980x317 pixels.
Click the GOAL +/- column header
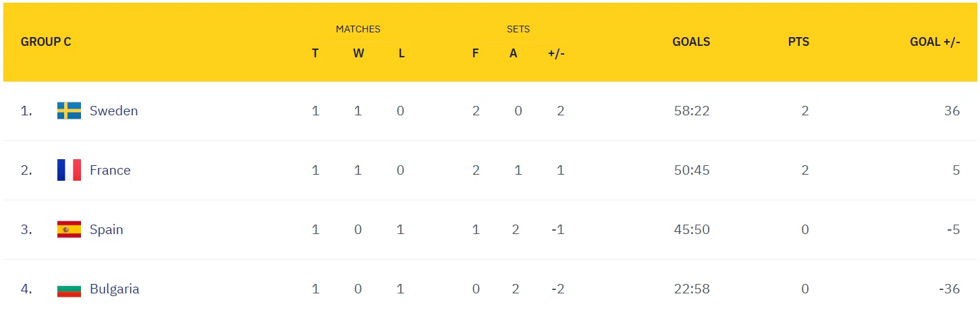pos(935,42)
